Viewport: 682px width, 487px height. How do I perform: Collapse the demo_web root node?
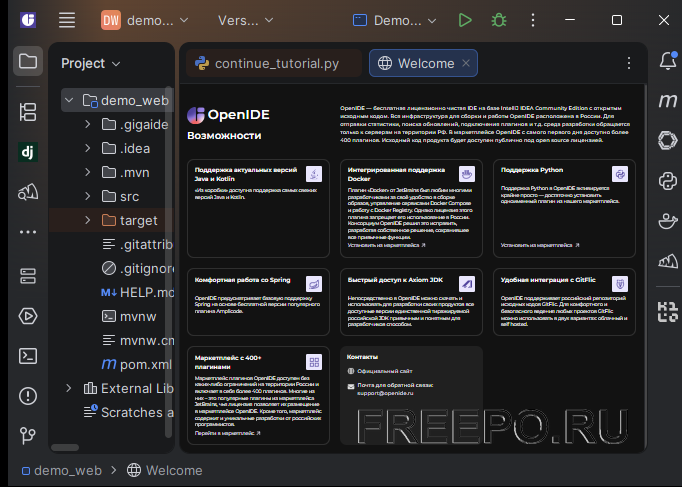tap(69, 100)
